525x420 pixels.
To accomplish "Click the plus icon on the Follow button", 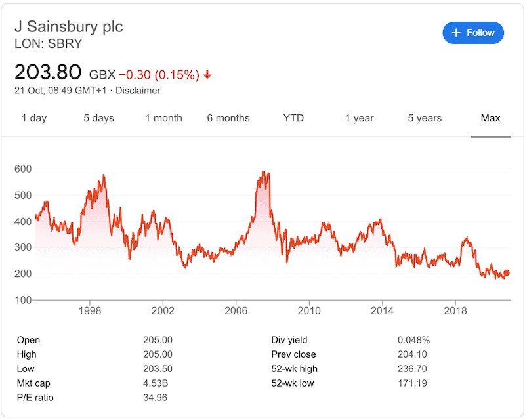I will 455,33.
